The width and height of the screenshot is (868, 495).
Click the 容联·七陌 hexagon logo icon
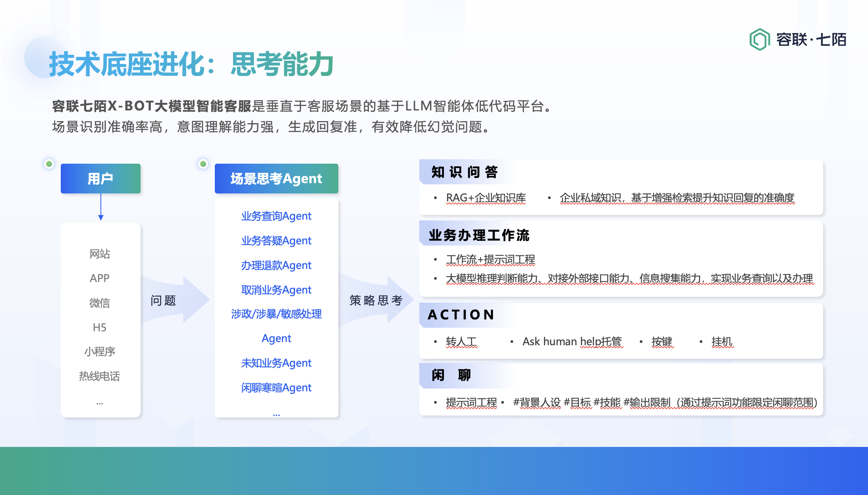(x=759, y=39)
